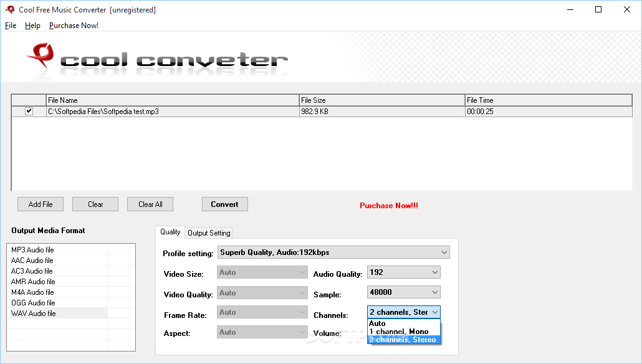Choose 2 channels, Stereo option
This screenshot has width=642, height=364.
click(x=404, y=340)
